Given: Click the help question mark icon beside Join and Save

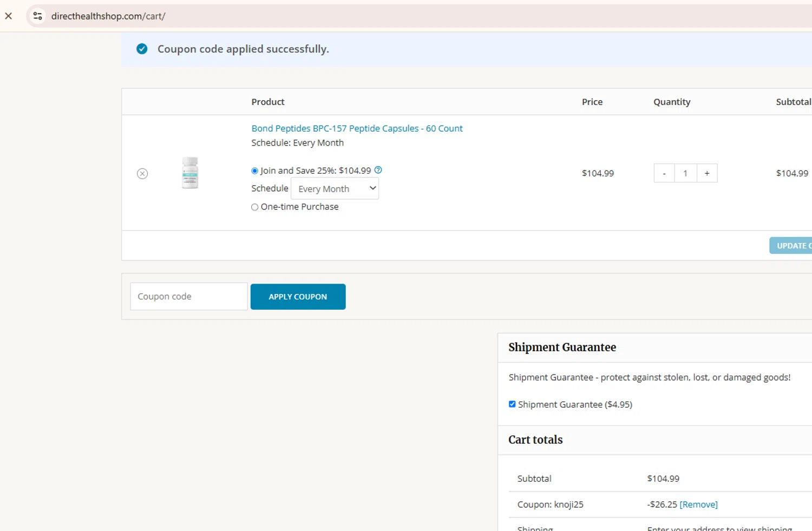Looking at the screenshot, I should [x=378, y=170].
